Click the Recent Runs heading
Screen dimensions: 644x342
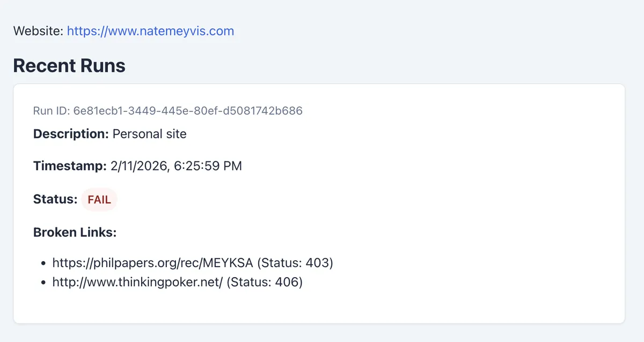click(69, 66)
